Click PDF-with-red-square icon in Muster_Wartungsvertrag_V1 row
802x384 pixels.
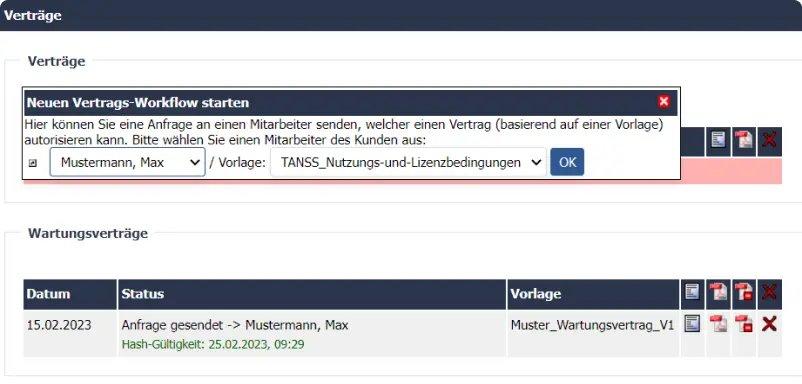(x=744, y=324)
